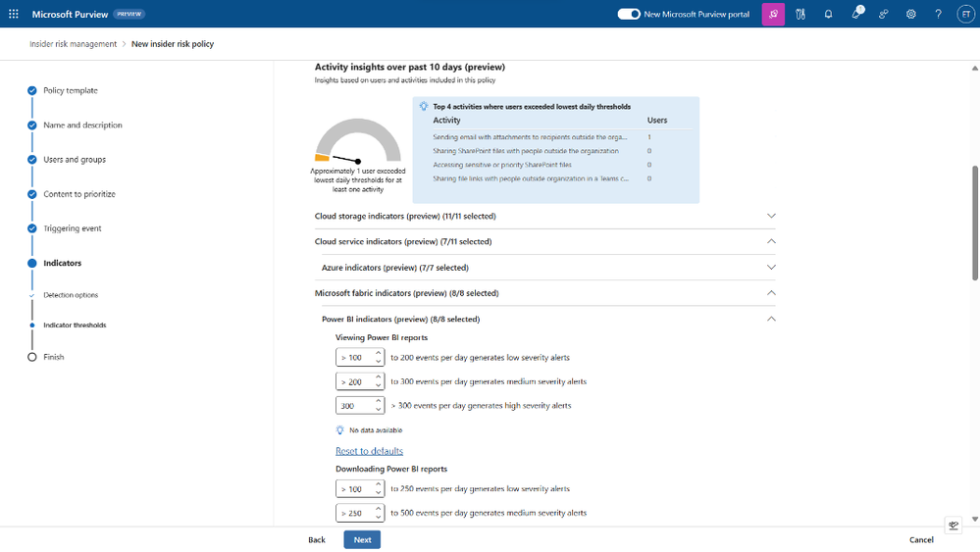Viewport: 980px width, 552px height.
Task: Decrease the Downloading reports medium severity value
Action: (378, 517)
